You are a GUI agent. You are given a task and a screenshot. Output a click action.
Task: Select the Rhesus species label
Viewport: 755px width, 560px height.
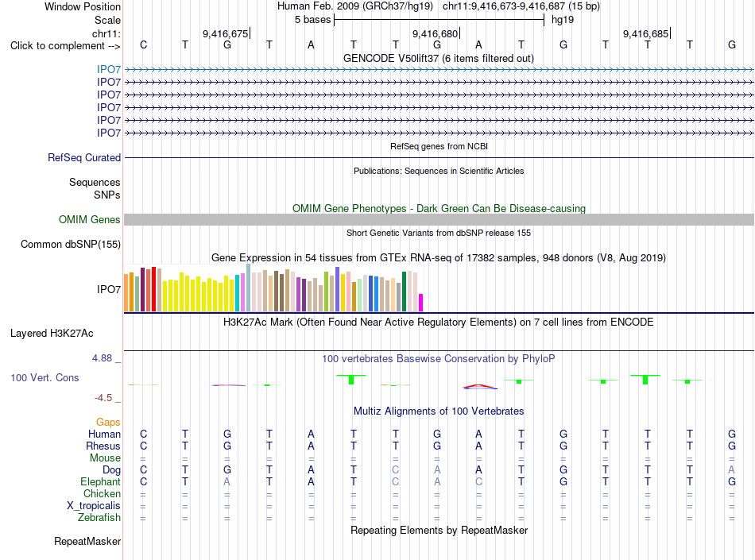coord(103,446)
